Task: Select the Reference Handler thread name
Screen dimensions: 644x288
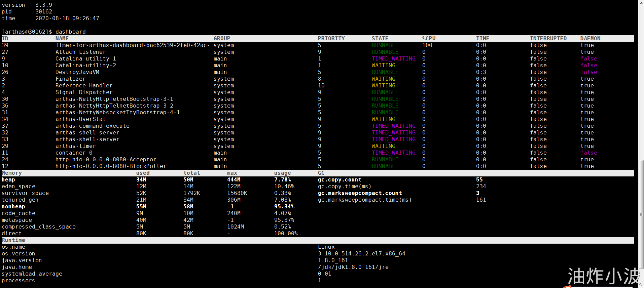Action: pos(84,86)
